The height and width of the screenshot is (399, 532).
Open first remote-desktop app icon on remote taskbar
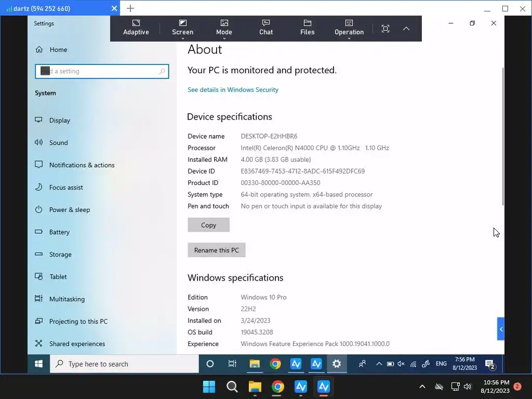[296, 364]
